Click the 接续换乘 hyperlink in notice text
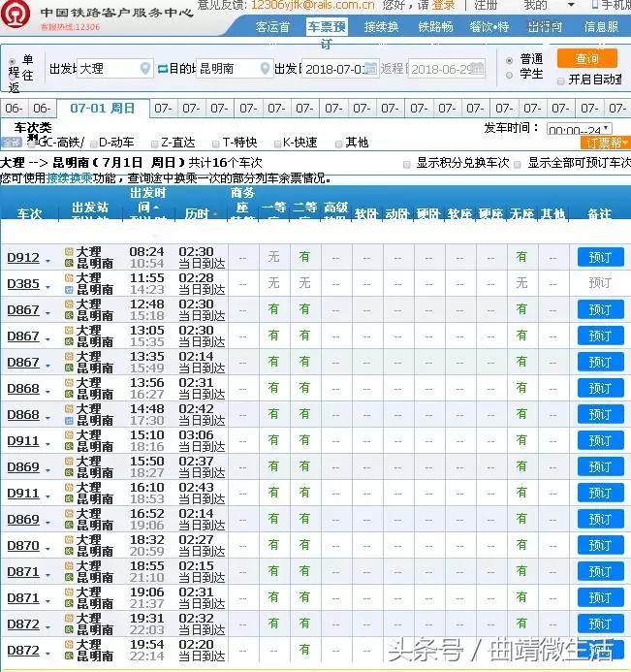Image resolution: width=631 pixels, height=672 pixels. (x=69, y=177)
